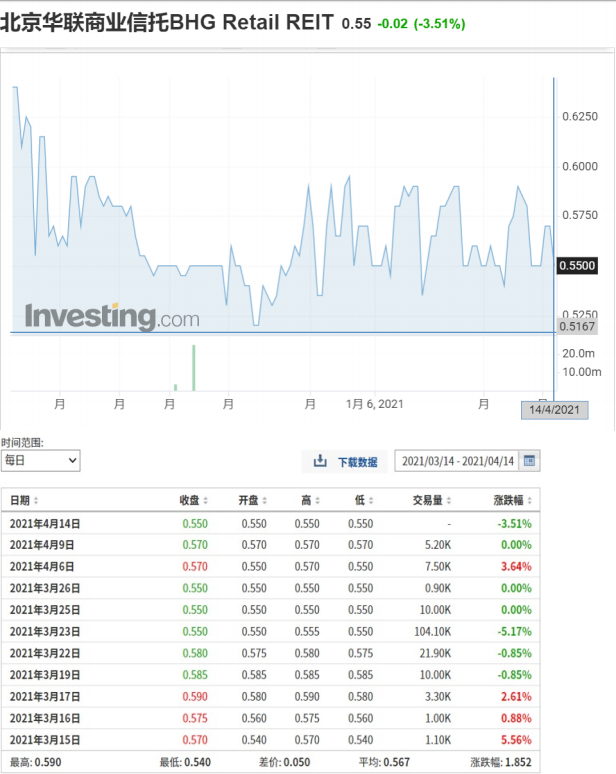Open the calendar date picker icon
The image size is (616, 774).
coord(529,461)
